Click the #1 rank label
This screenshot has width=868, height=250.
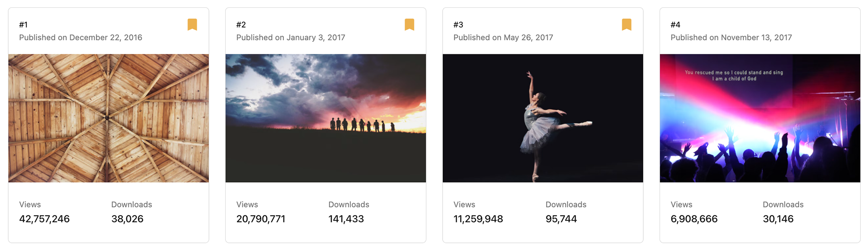(x=24, y=25)
